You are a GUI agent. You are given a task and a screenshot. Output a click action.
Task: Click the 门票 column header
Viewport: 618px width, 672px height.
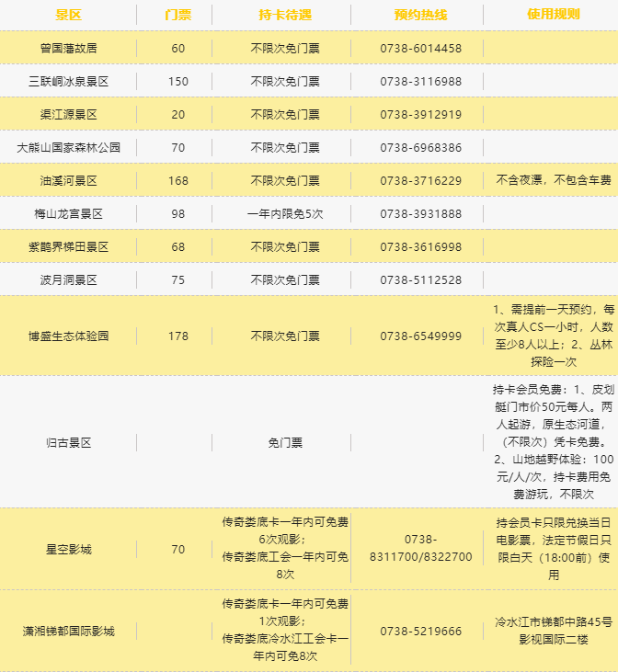pos(178,15)
